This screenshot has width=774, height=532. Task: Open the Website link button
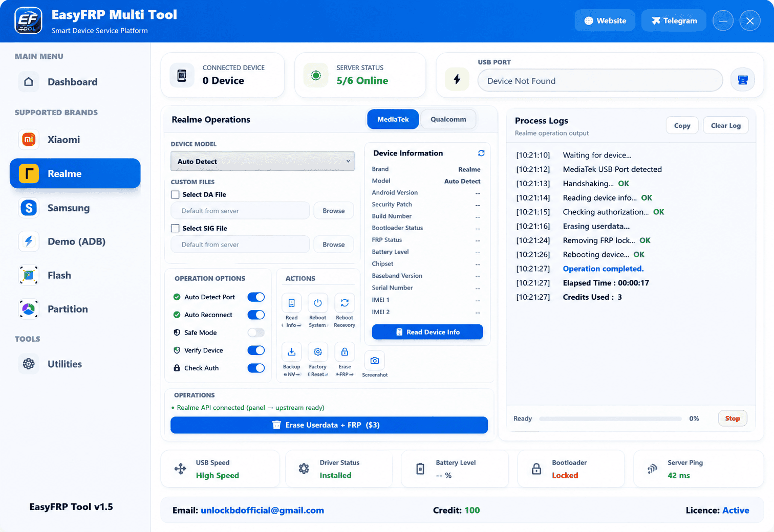605,20
